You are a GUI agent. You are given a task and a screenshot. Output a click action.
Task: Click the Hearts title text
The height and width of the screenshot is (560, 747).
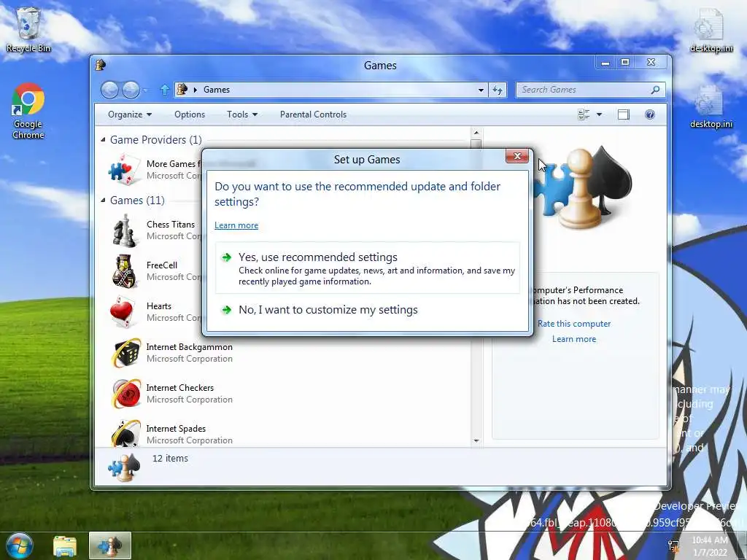tap(158, 306)
